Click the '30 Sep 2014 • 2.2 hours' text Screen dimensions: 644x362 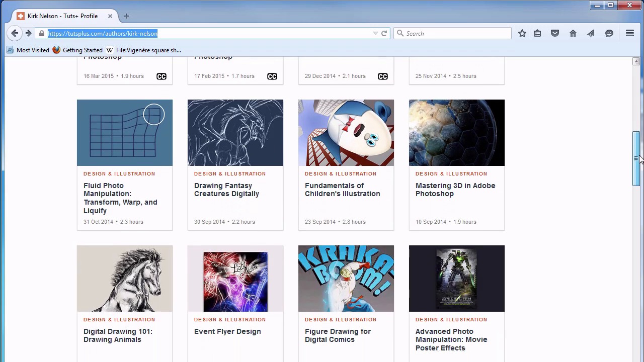(224, 222)
